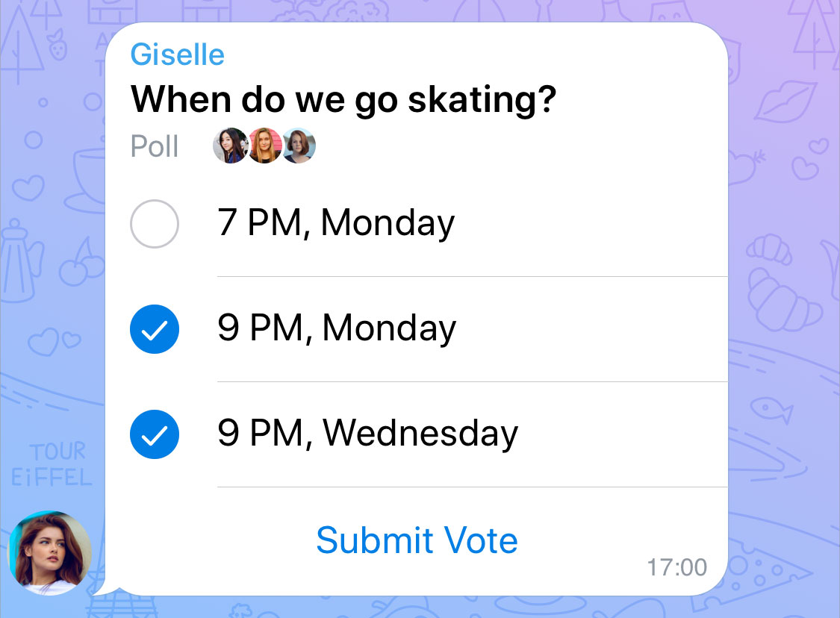Image resolution: width=840 pixels, height=618 pixels.
Task: Click the poll question text
Action: coord(343,99)
